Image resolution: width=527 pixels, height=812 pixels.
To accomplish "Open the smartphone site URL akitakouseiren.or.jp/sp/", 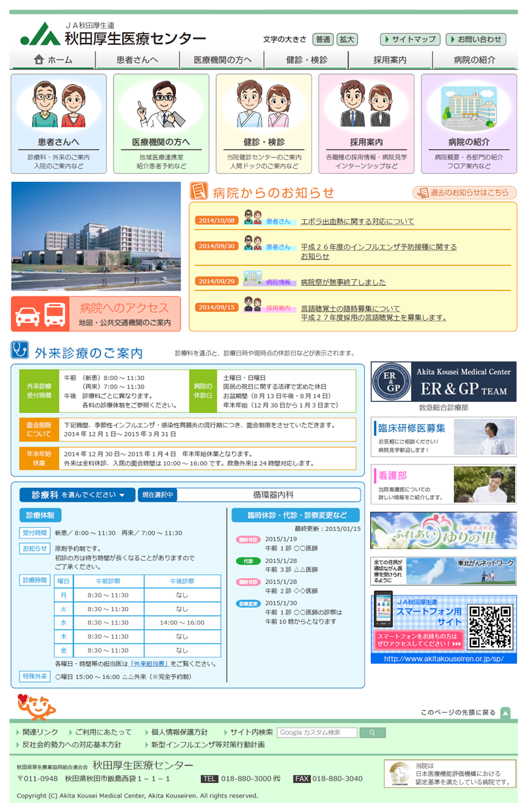I will tap(443, 659).
